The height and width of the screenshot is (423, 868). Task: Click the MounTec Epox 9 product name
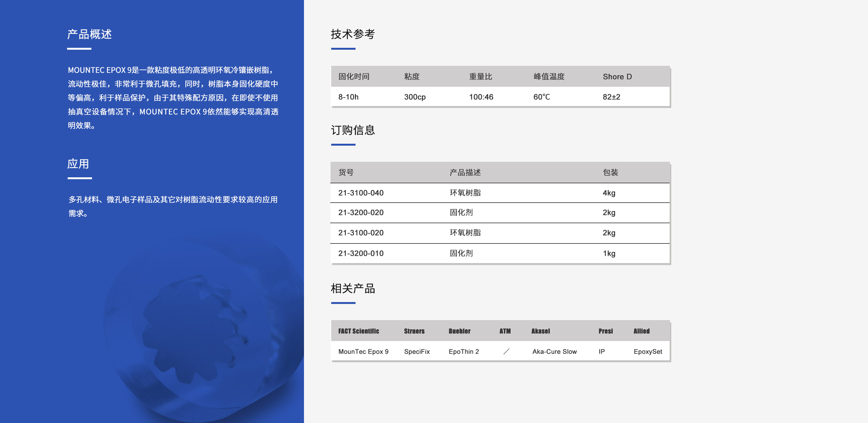[363, 351]
